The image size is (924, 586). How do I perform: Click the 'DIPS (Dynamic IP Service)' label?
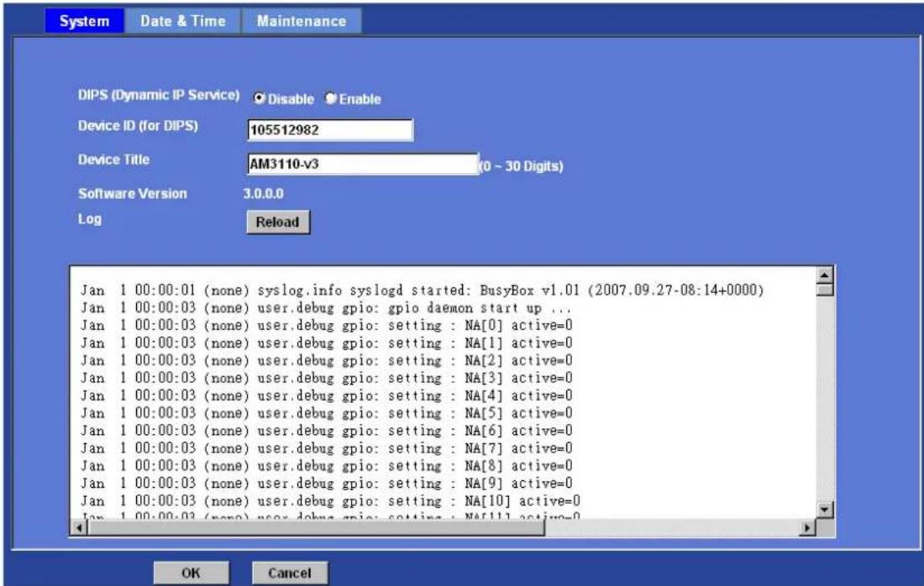pos(159,95)
